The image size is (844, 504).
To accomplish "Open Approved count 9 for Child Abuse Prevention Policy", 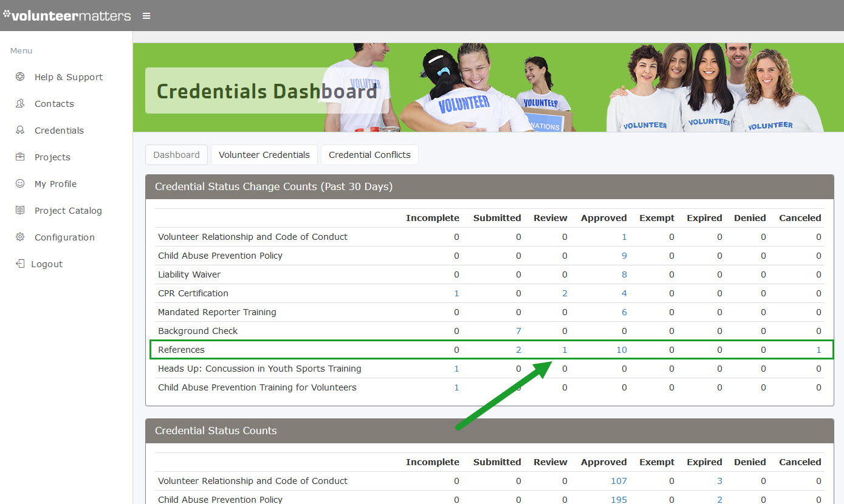I will [x=624, y=256].
